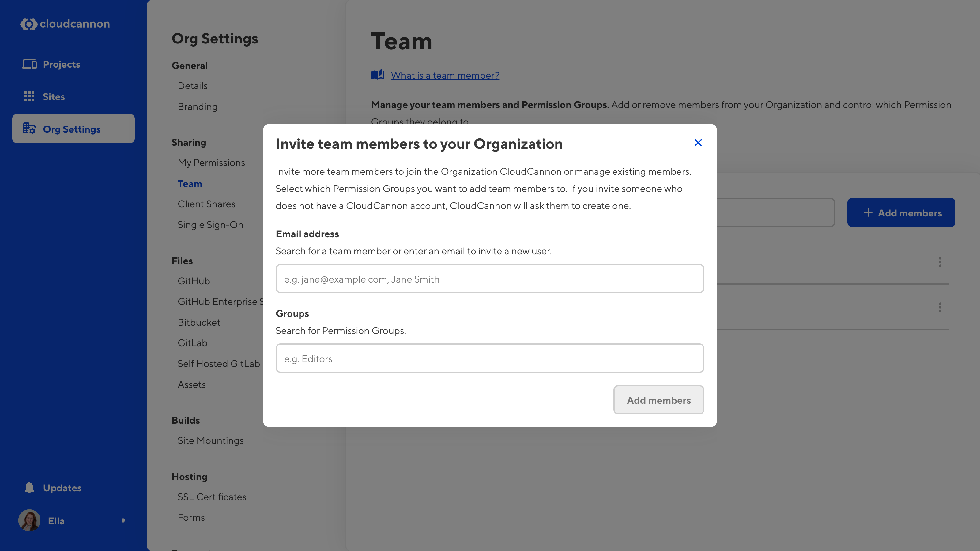Screen dimensions: 980x551
Task: Open the What is a team member link
Action: (445, 75)
